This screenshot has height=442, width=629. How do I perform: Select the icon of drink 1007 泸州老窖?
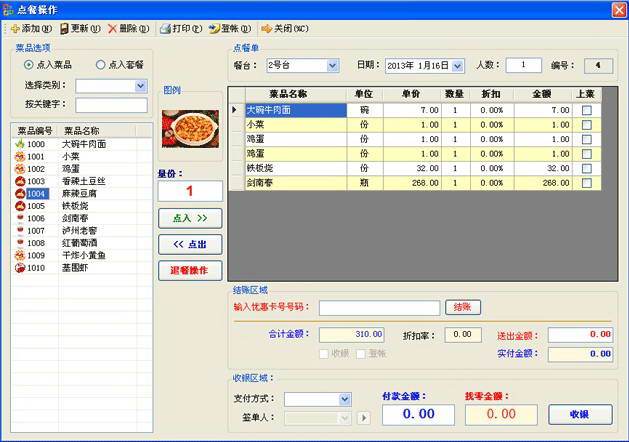(x=20, y=230)
